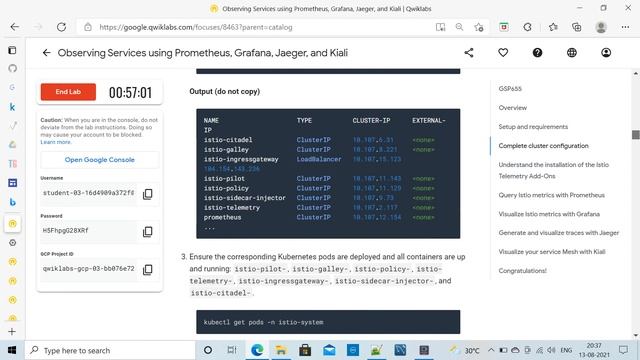Open the immersive reader icon in address bar
Screen dimensions: 640x360
coord(440,27)
